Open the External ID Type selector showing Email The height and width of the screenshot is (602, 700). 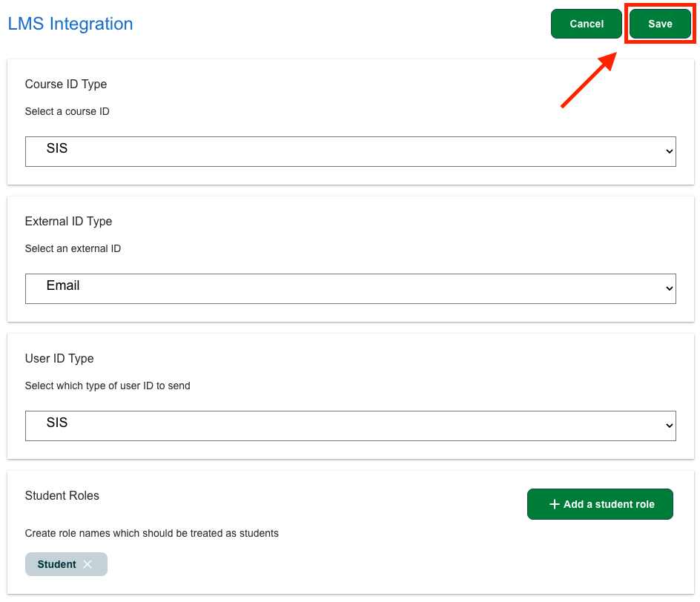click(351, 288)
